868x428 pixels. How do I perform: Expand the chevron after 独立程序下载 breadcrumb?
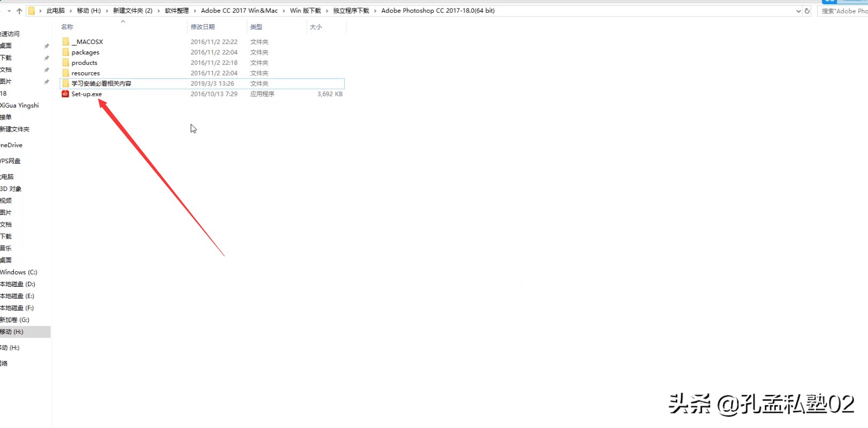click(x=375, y=11)
